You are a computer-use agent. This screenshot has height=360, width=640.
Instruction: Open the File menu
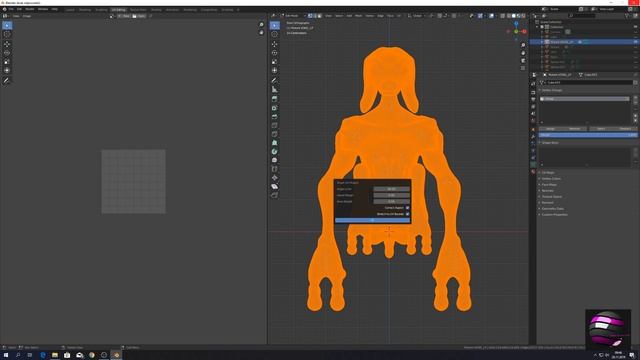click(11, 9)
